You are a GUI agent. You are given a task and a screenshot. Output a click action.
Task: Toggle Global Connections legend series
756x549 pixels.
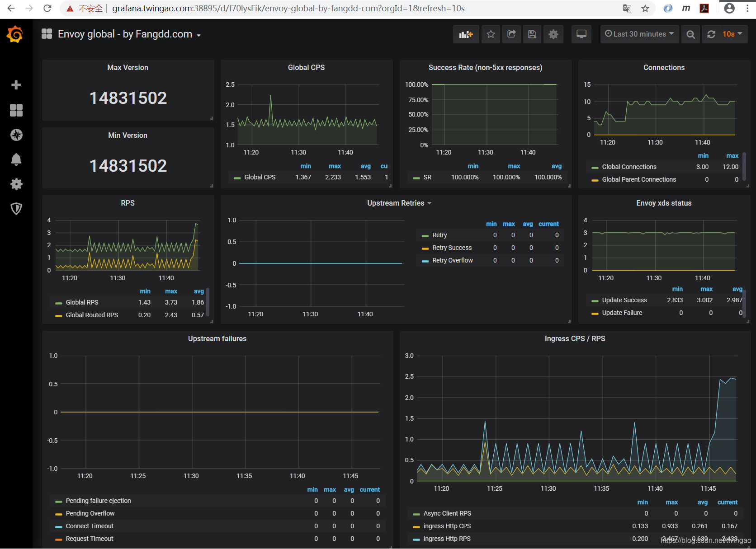[x=629, y=167]
